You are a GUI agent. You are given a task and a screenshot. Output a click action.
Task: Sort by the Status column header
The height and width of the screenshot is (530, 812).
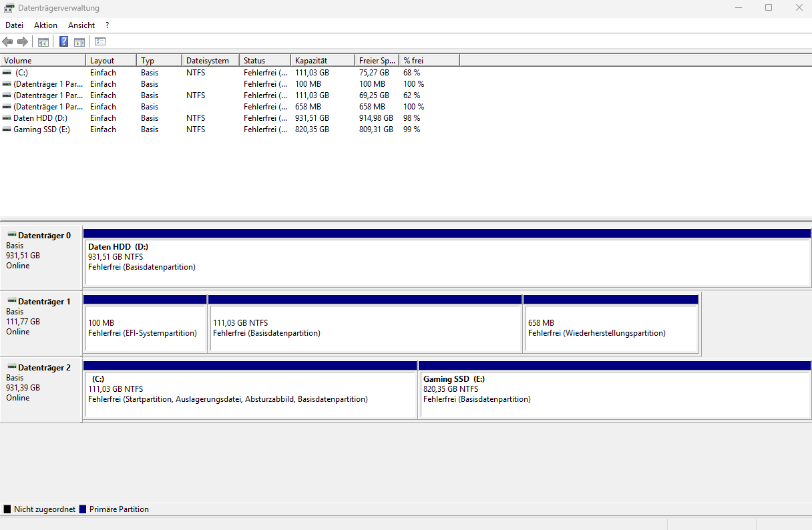tap(265, 61)
